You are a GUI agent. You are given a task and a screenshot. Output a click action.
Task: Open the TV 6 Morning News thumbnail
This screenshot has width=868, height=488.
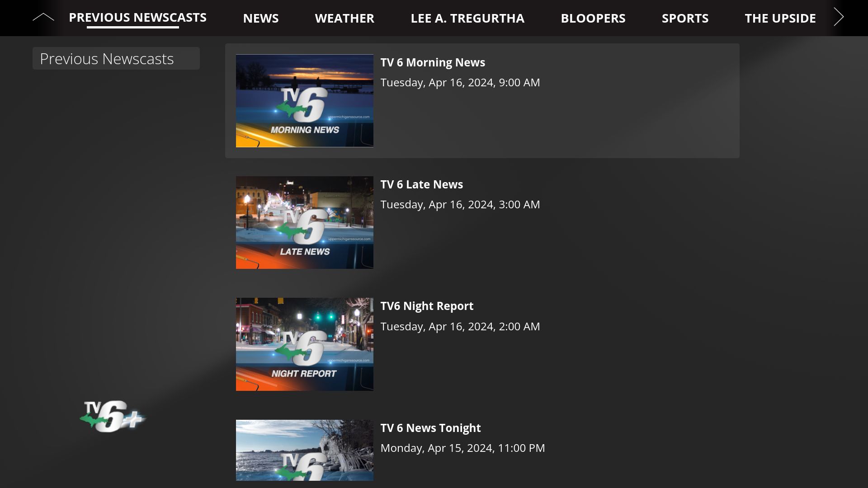point(304,100)
